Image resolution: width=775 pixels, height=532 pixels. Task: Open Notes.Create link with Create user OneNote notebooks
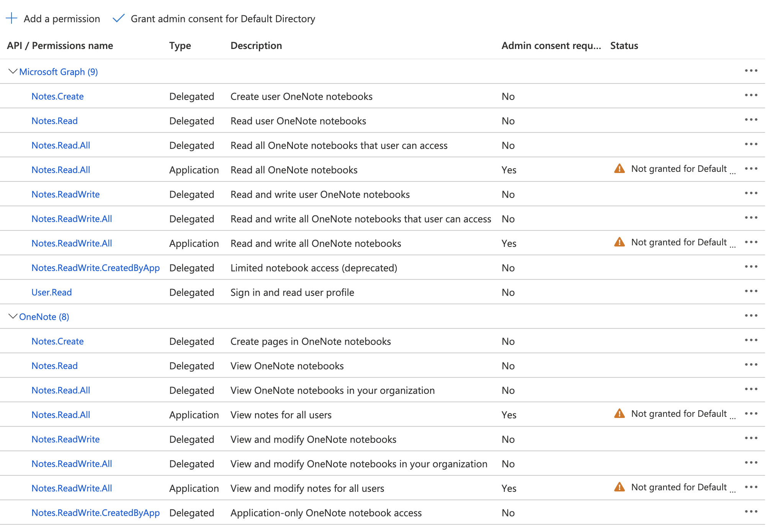coord(57,96)
